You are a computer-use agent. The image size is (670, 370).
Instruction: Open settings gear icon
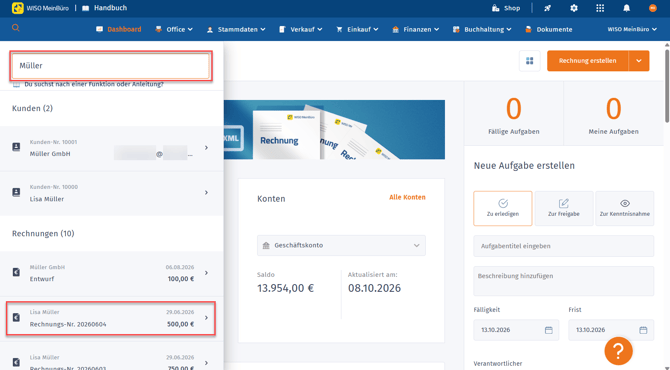point(574,8)
